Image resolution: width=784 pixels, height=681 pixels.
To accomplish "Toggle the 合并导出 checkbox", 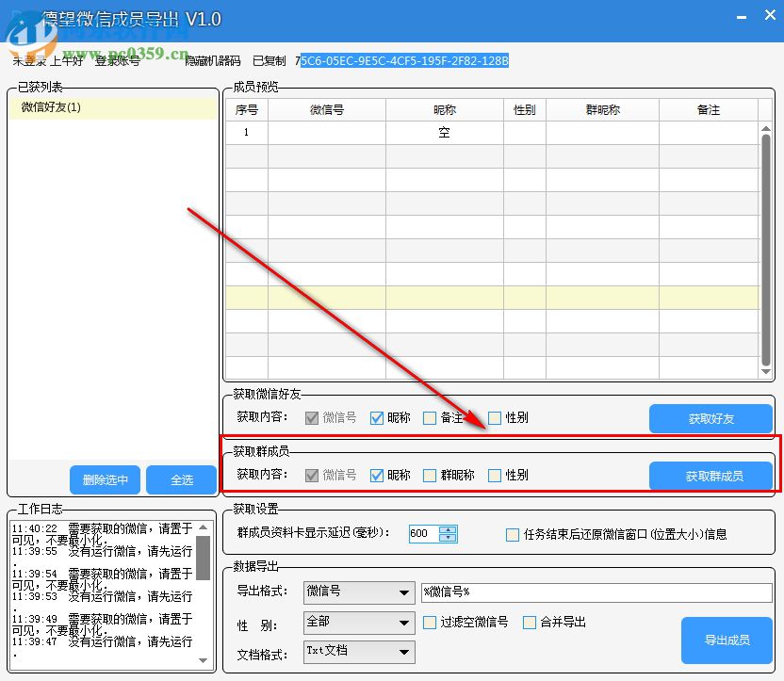I will [x=530, y=622].
